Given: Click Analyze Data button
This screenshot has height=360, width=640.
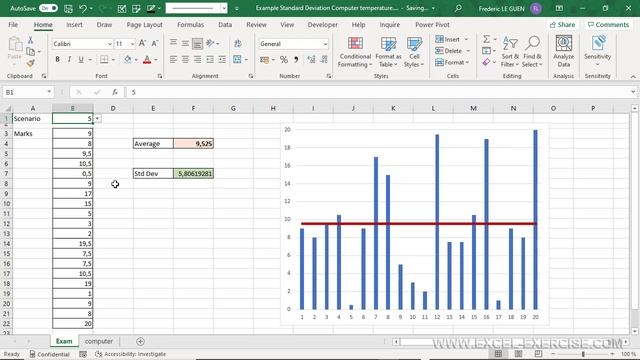Looking at the screenshot, I should click(x=564, y=51).
